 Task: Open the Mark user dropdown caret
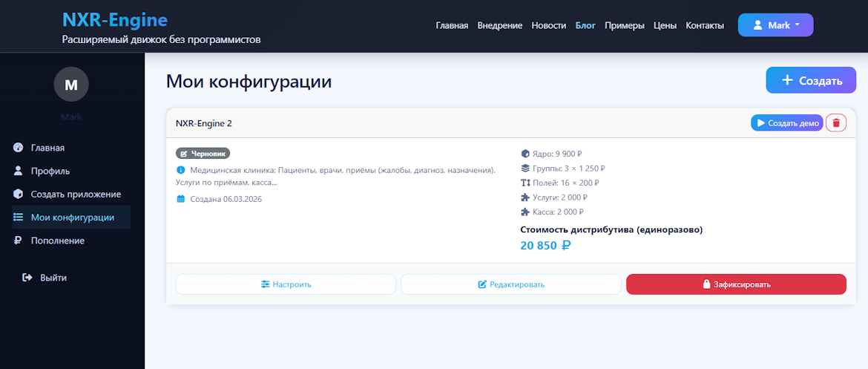tap(797, 25)
